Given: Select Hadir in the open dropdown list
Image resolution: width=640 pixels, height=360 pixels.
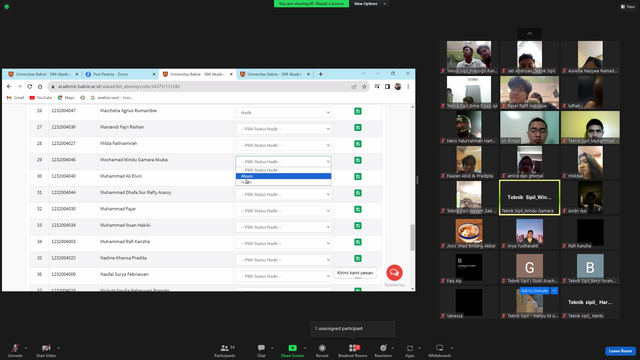Looking at the screenshot, I should pos(283,182).
